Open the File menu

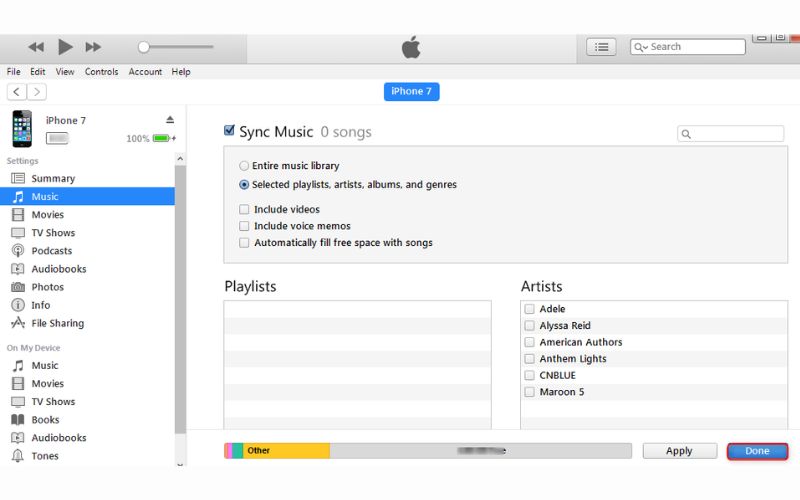coord(14,71)
